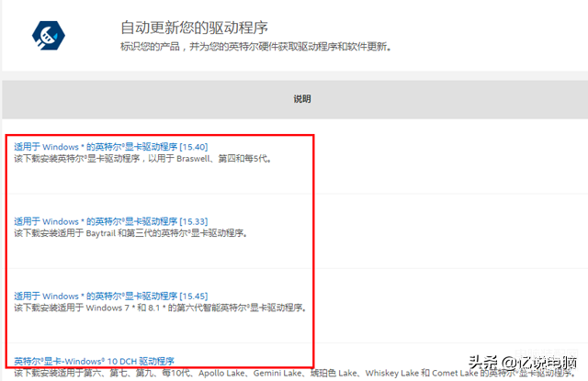Click the Whiskey Lake text in last row

pyautogui.click(x=392, y=373)
